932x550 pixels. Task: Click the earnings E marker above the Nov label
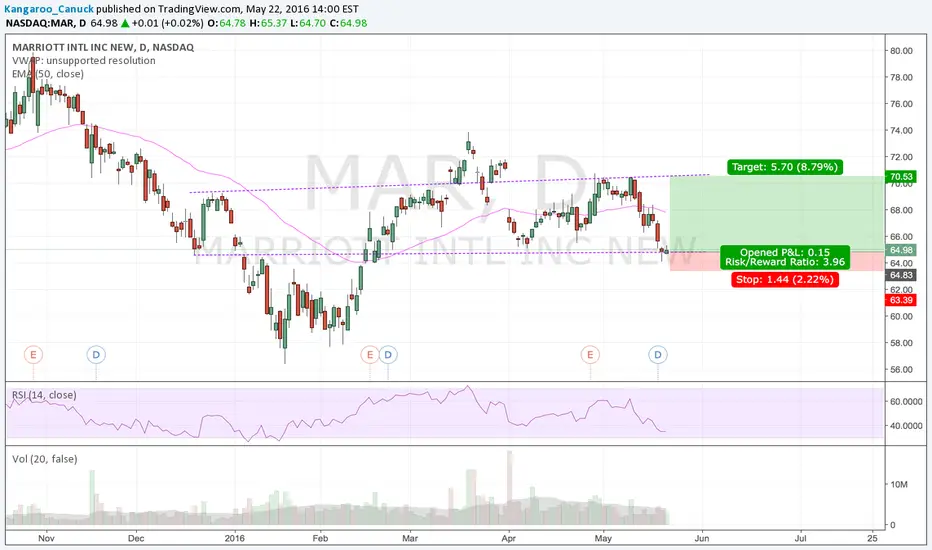pos(33,355)
